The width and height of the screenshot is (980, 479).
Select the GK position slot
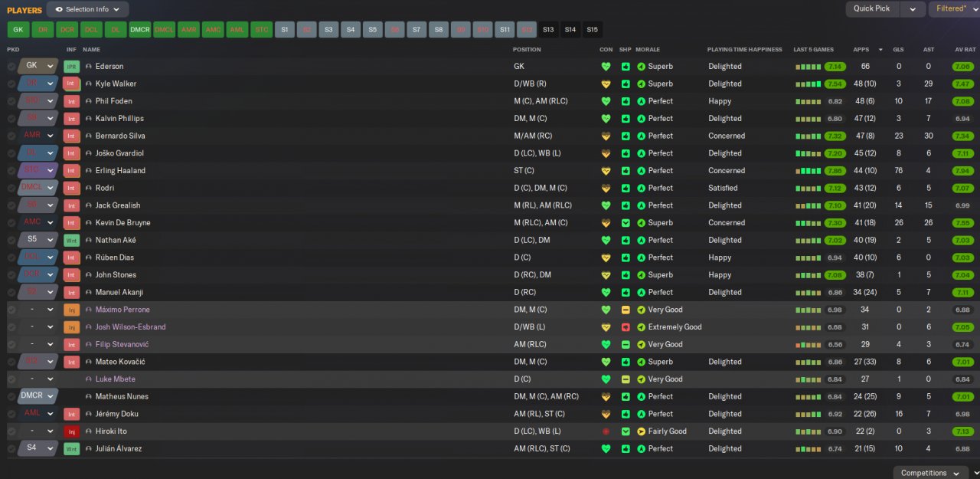[18, 30]
